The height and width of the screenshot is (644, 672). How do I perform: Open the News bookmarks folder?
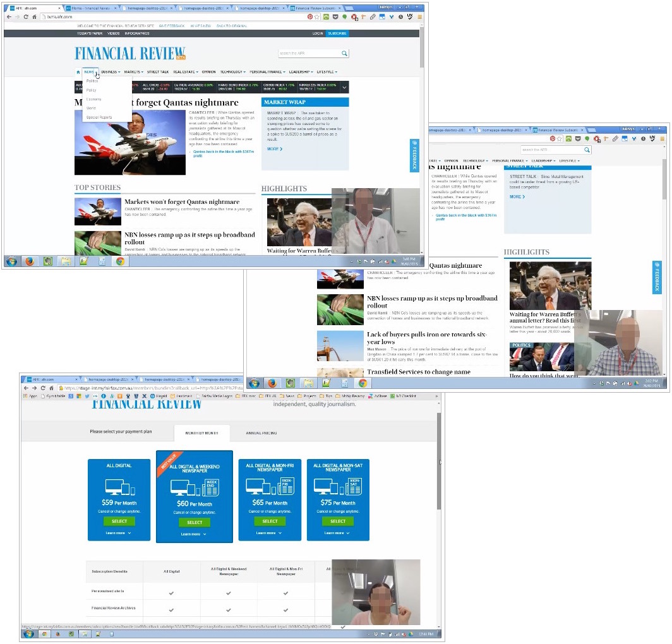point(287,396)
